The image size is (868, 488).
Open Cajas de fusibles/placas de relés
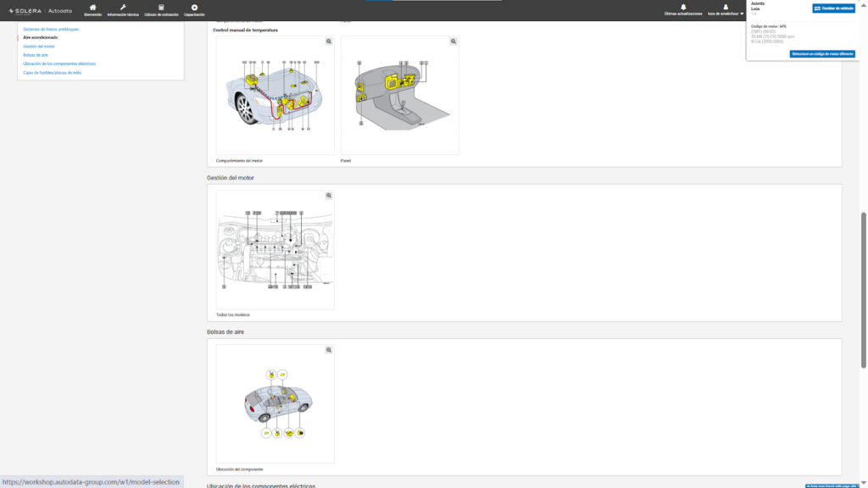[x=53, y=73]
